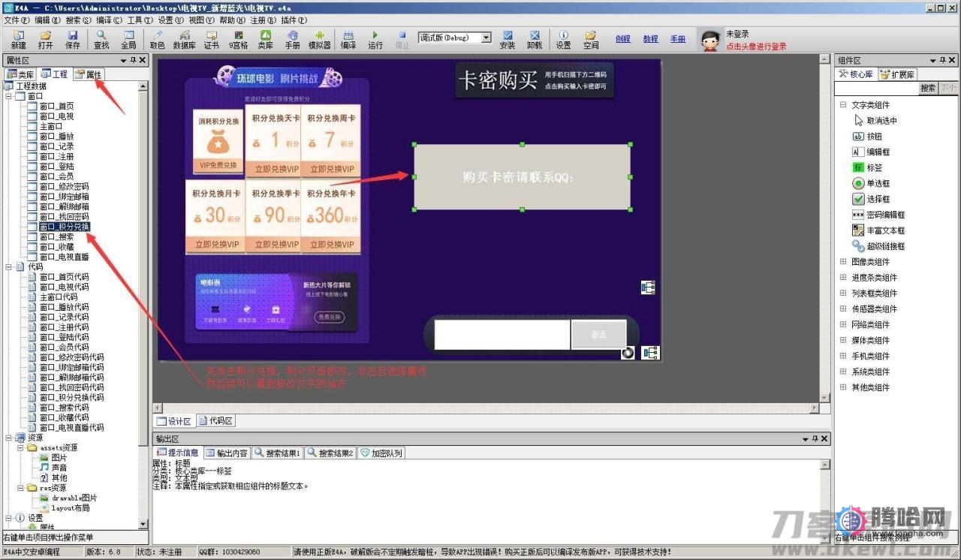Open the 工具(T) menu
The height and width of the screenshot is (560, 961).
pos(140,20)
